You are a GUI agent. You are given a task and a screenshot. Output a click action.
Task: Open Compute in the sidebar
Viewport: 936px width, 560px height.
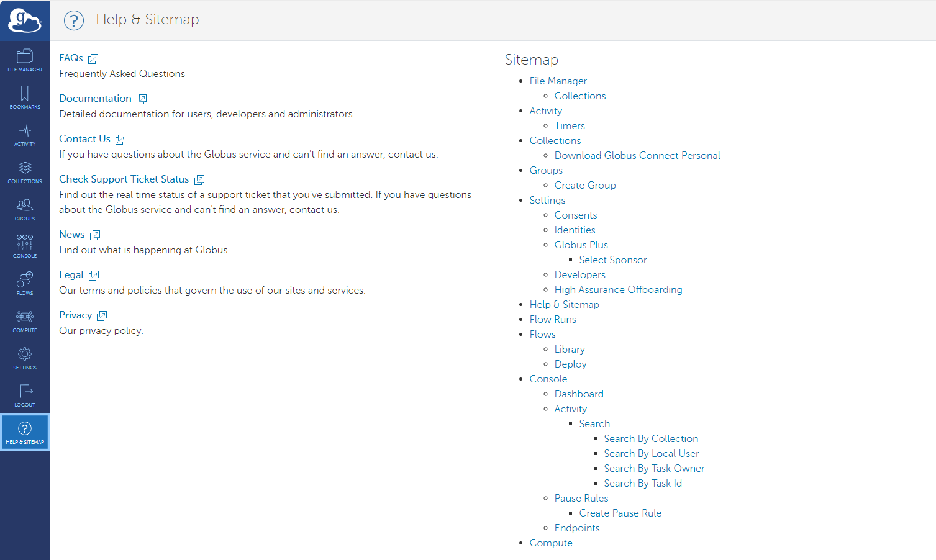pos(25,321)
